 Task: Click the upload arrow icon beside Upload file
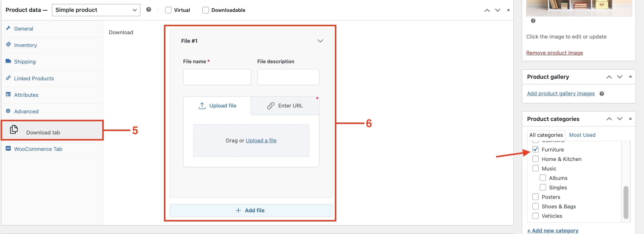(202, 106)
